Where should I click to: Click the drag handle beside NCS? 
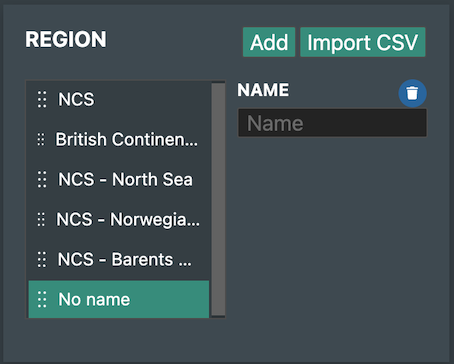42,99
